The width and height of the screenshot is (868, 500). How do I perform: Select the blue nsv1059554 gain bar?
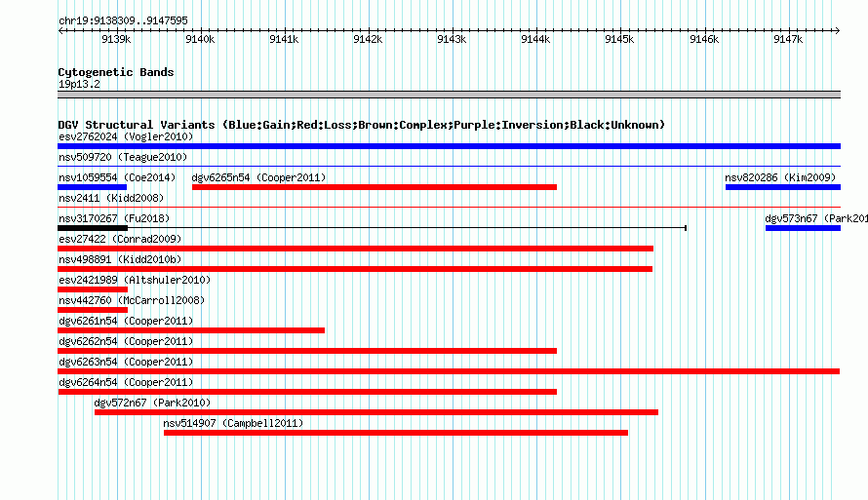(93, 187)
